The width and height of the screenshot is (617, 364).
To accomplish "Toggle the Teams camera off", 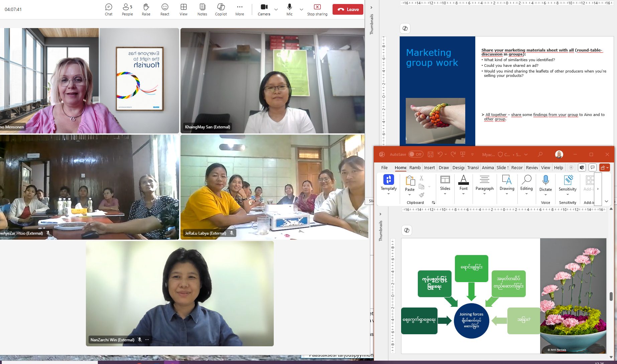I will pos(264,9).
